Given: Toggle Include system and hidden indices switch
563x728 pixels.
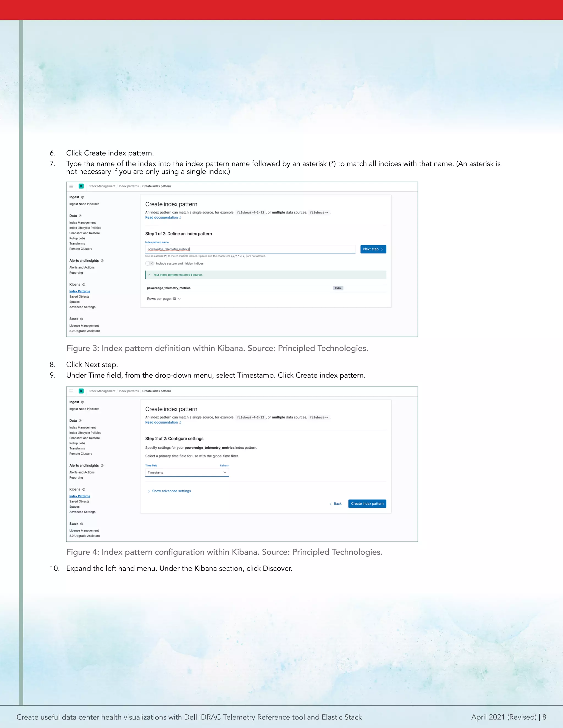Looking at the screenshot, I should pyautogui.click(x=150, y=263).
